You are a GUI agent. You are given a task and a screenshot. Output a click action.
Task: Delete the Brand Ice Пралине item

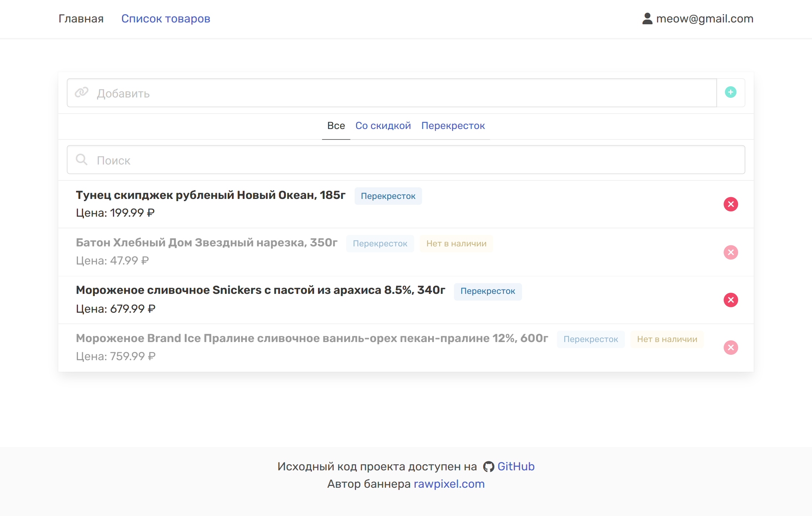point(731,348)
